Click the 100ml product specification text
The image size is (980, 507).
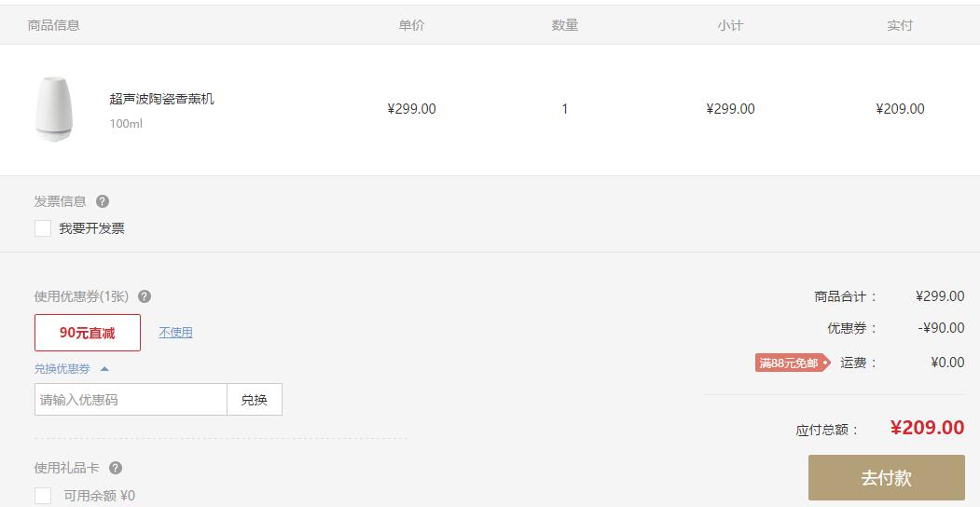coord(126,124)
